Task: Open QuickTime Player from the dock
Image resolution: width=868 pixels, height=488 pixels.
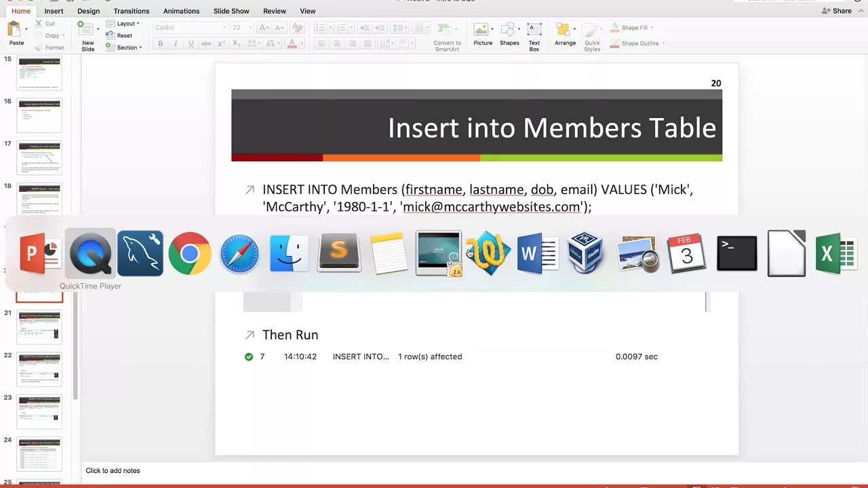Action: click(x=90, y=253)
